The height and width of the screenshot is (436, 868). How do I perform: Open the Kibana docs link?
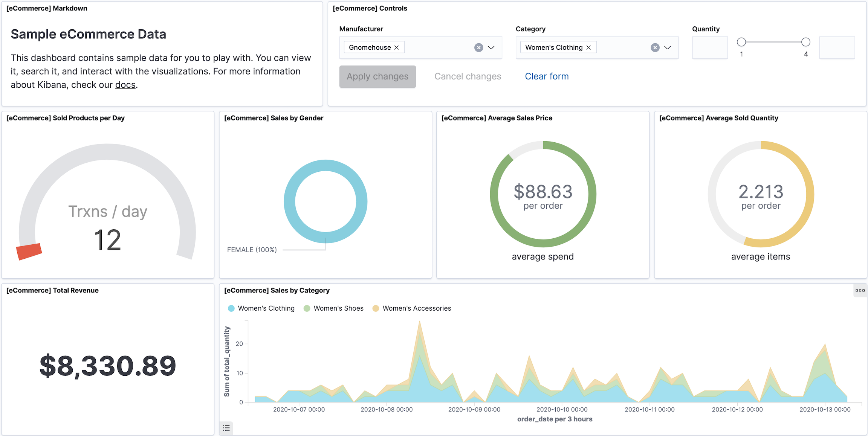[125, 85]
